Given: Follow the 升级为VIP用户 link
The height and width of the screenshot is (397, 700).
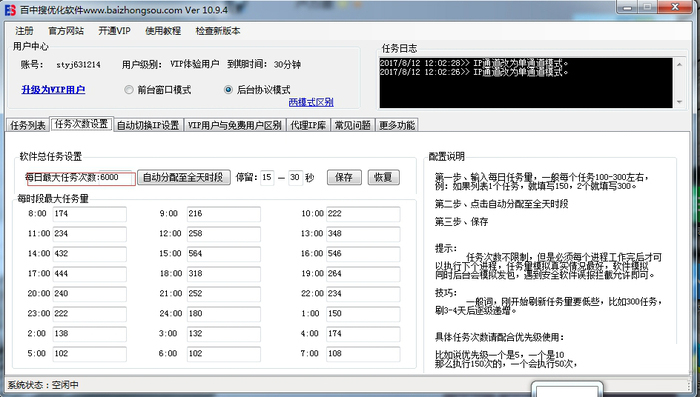Looking at the screenshot, I should pyautogui.click(x=53, y=90).
